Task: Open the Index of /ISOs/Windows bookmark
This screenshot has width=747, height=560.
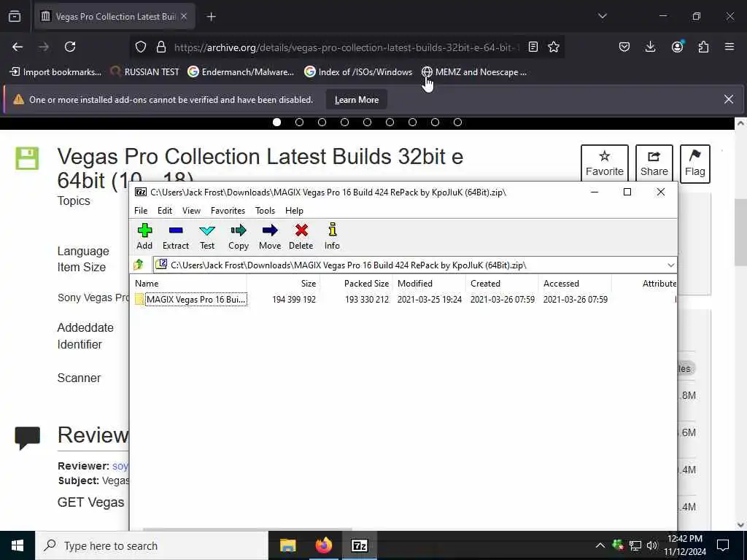Action: [358, 72]
